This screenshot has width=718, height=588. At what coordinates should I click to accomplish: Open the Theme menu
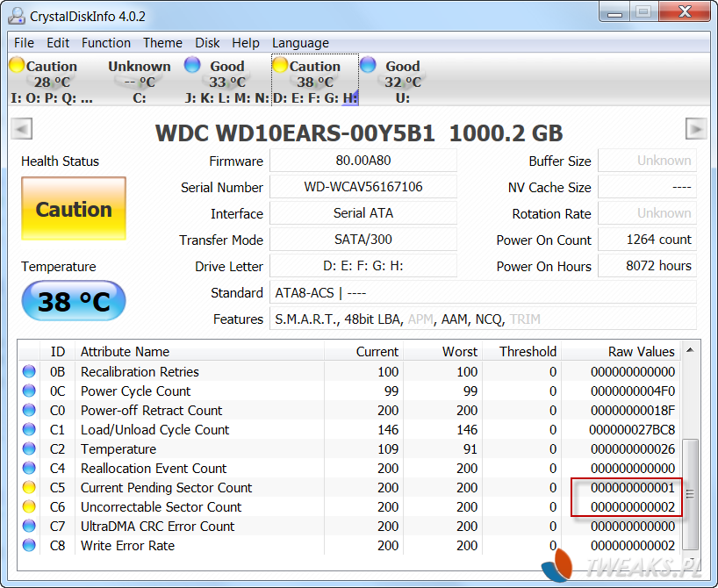point(162,43)
